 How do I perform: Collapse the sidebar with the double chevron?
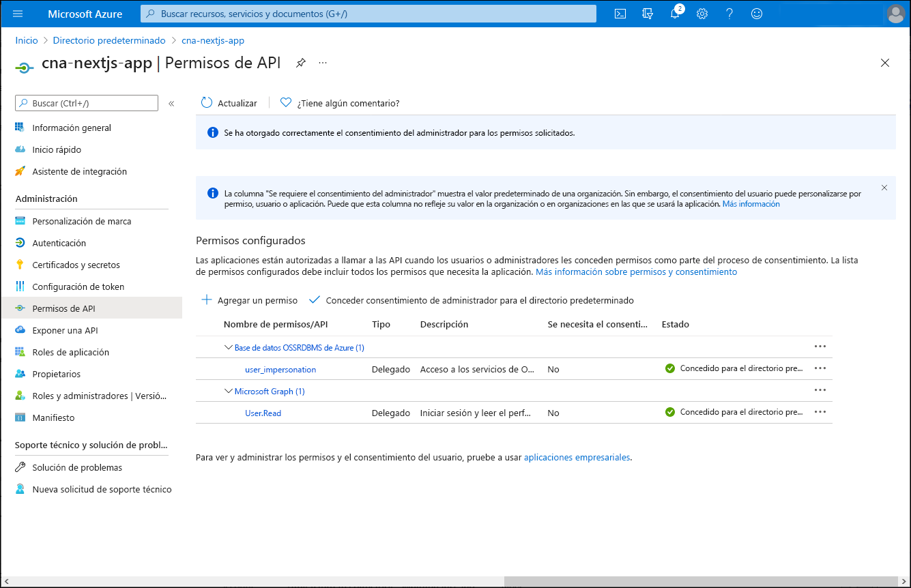pyautogui.click(x=171, y=104)
